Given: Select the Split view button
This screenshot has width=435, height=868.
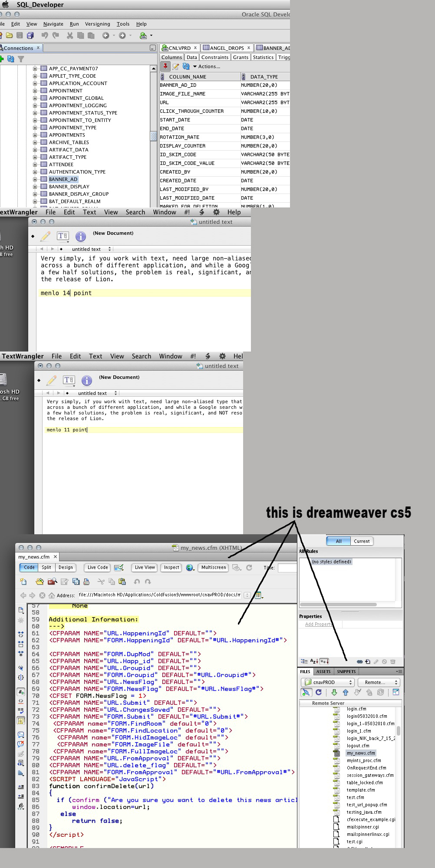Looking at the screenshot, I should (46, 567).
